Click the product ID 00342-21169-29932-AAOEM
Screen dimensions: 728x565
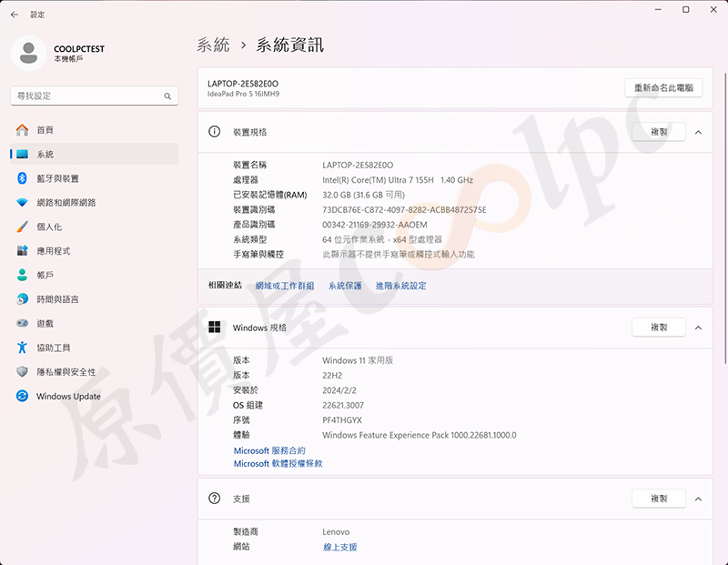click(375, 225)
